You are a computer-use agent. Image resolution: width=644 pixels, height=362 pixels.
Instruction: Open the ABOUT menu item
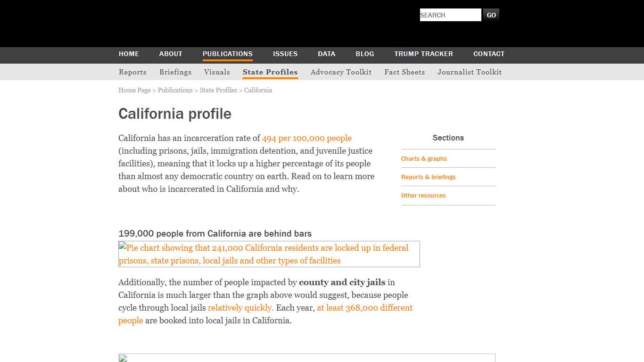(171, 54)
